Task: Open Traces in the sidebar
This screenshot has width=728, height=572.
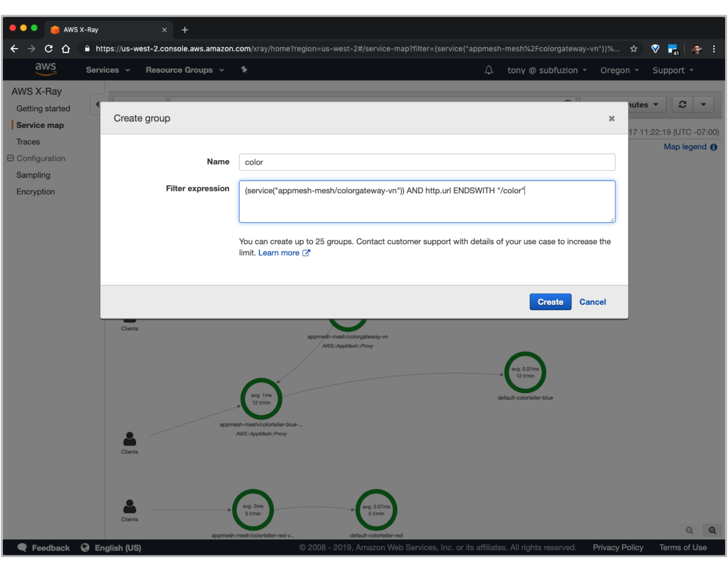Action: pos(28,142)
